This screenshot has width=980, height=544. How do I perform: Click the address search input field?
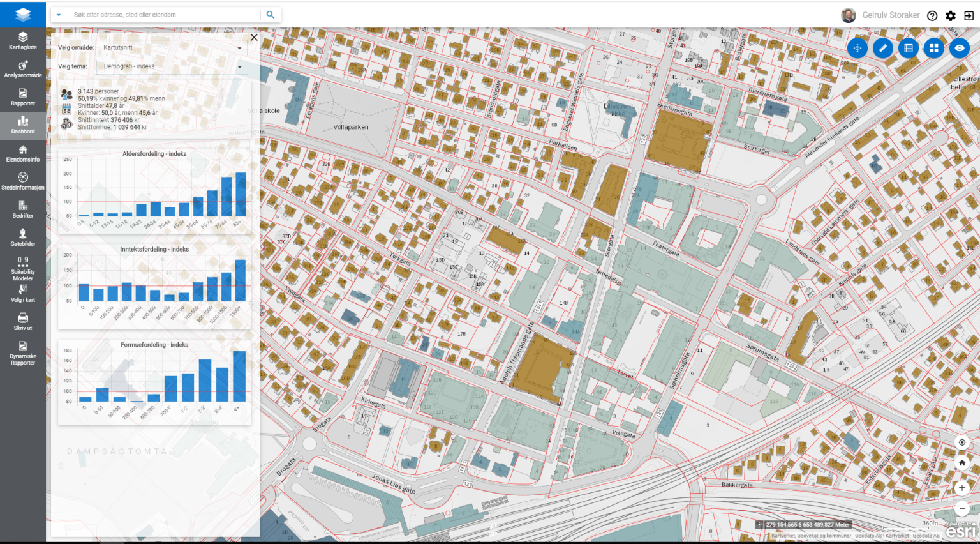click(165, 15)
